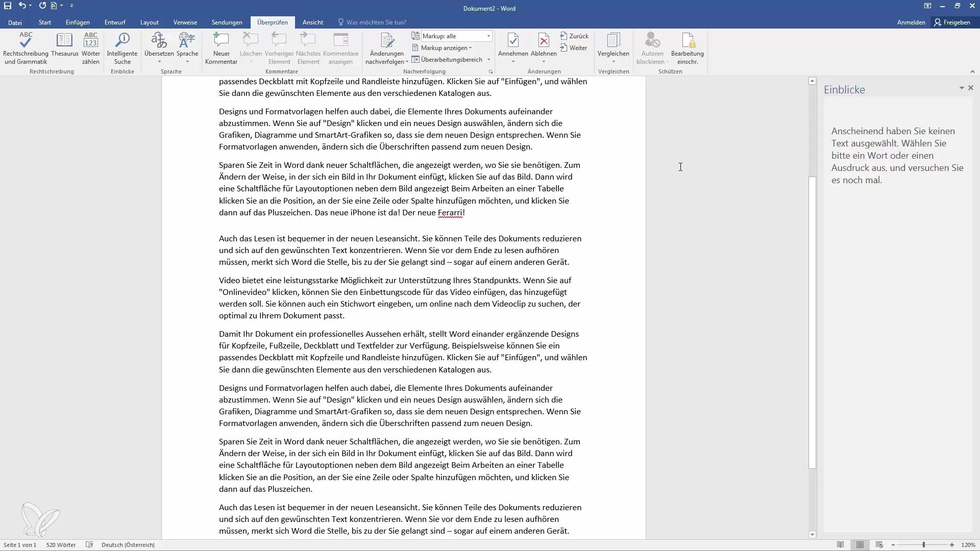The width and height of the screenshot is (980, 551).
Task: Select the Überprüfen ribbon tab
Action: click(272, 22)
